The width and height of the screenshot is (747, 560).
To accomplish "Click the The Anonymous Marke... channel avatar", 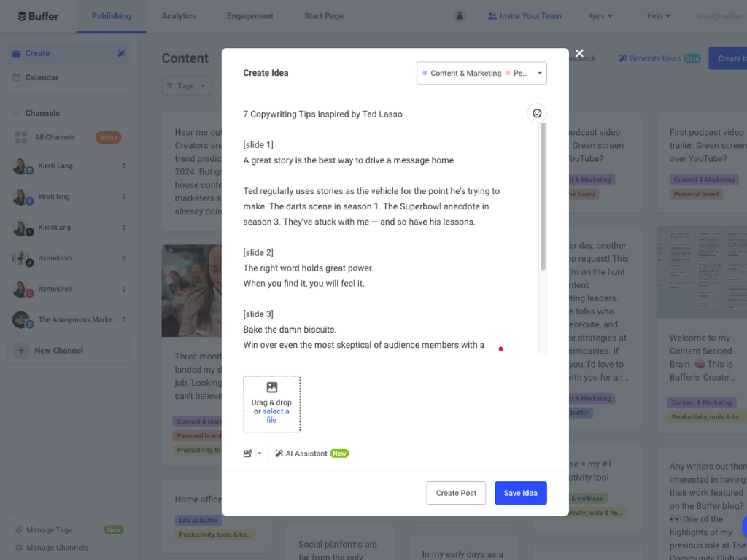I will tap(21, 319).
